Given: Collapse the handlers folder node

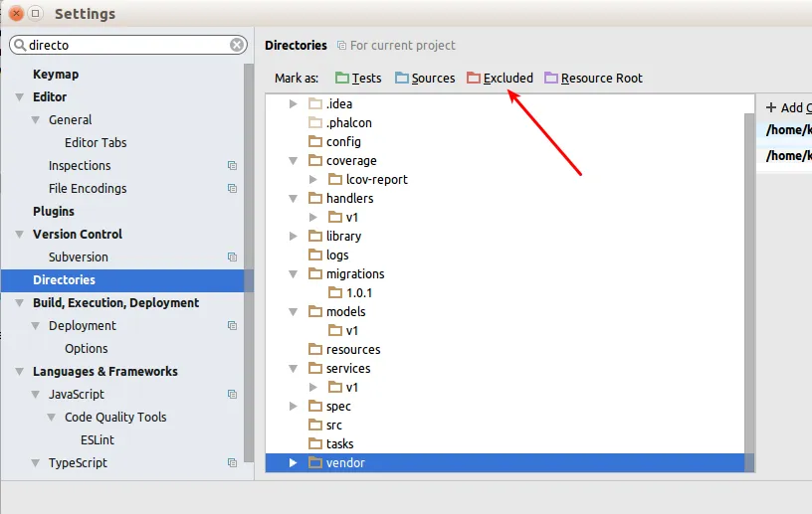Looking at the screenshot, I should coord(294,199).
